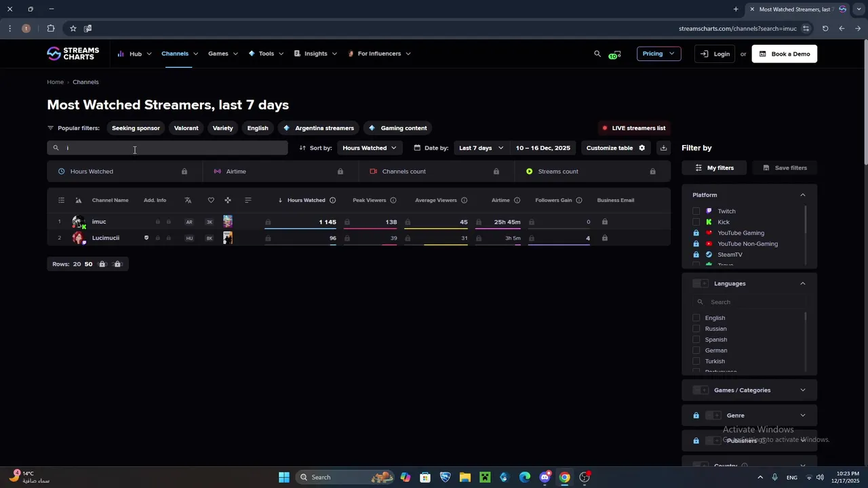Open the Pricing dropdown
Image resolution: width=868 pixels, height=488 pixels.
click(x=658, y=54)
